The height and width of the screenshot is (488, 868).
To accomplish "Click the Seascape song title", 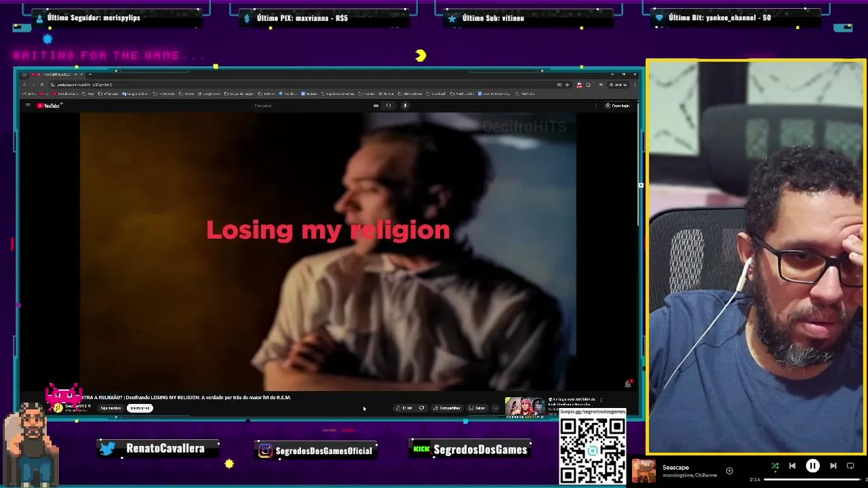I will 675,467.
